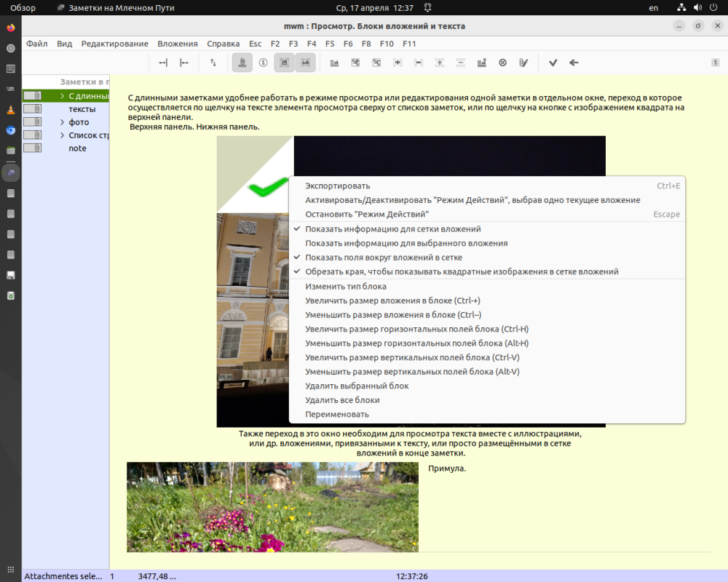This screenshot has width=728, height=582.
Task: Expand the 'фото' tree item
Action: (63, 122)
